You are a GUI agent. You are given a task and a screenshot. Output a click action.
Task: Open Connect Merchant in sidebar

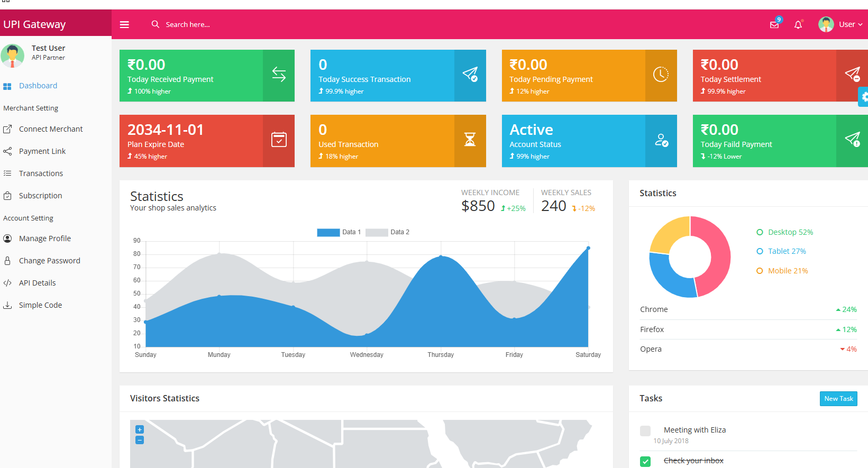coord(51,129)
